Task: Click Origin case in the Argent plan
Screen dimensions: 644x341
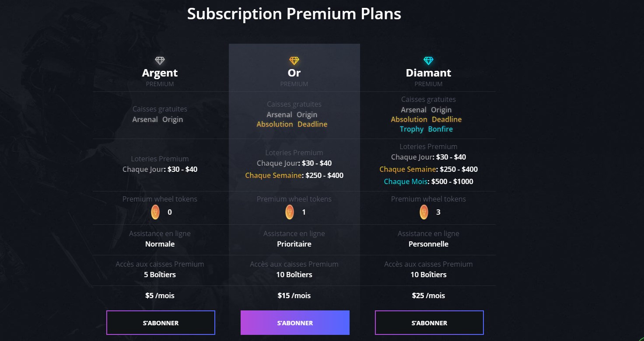Action: (173, 119)
